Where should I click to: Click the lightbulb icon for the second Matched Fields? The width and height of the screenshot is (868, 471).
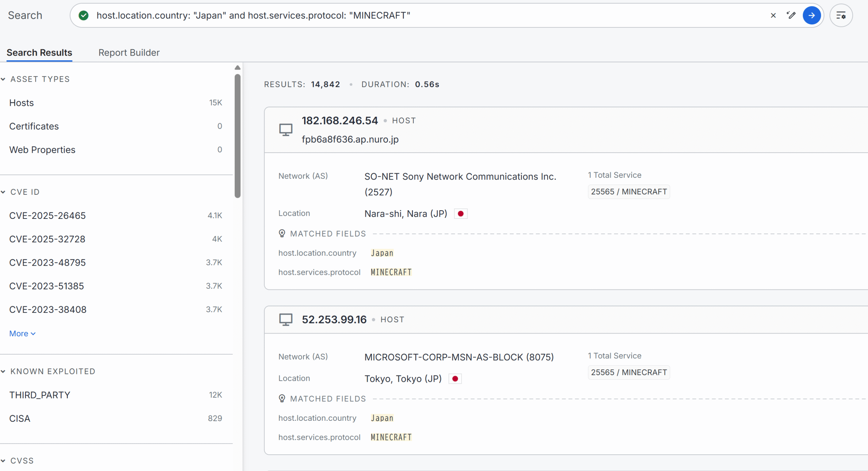click(x=282, y=398)
